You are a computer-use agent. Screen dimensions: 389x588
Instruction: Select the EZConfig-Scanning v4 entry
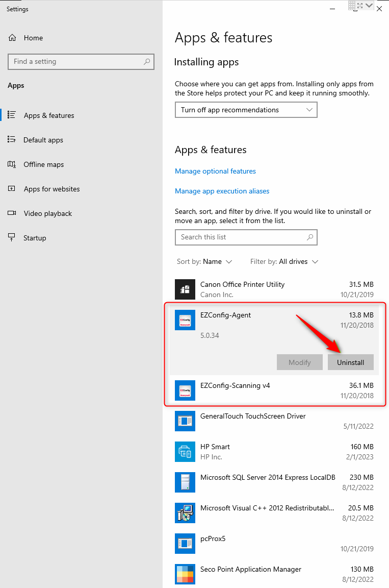pos(274,390)
